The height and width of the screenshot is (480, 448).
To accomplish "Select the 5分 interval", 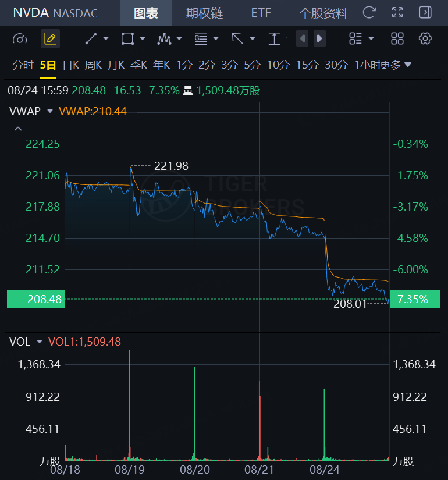I will click(x=253, y=65).
